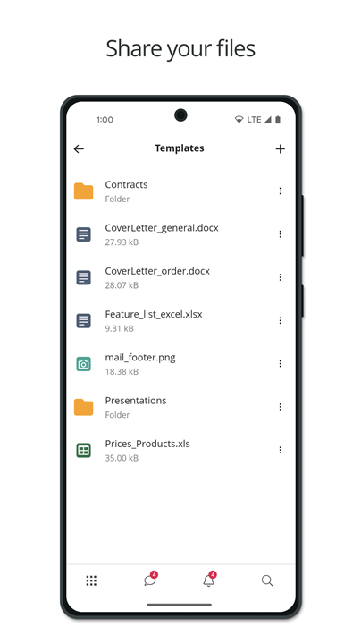Open notifications bell icon
Image resolution: width=361 pixels, height=644 pixels.
click(x=209, y=580)
